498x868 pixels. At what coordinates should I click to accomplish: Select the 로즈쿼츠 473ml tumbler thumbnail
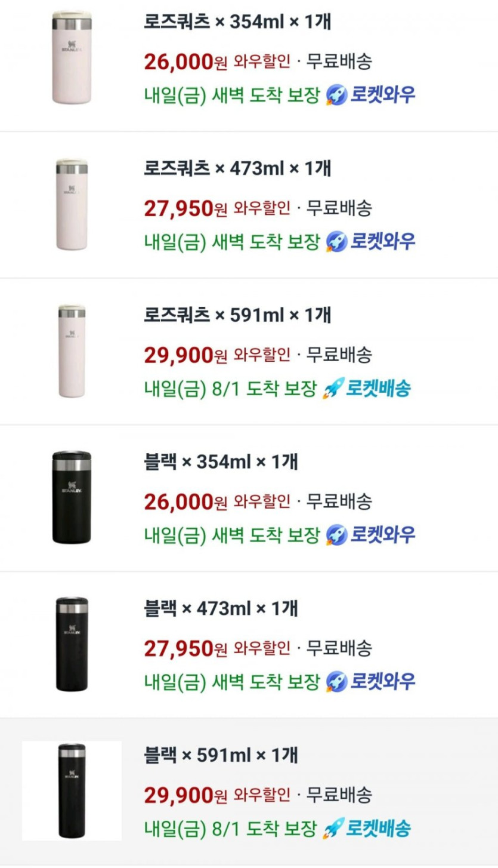coord(72,204)
